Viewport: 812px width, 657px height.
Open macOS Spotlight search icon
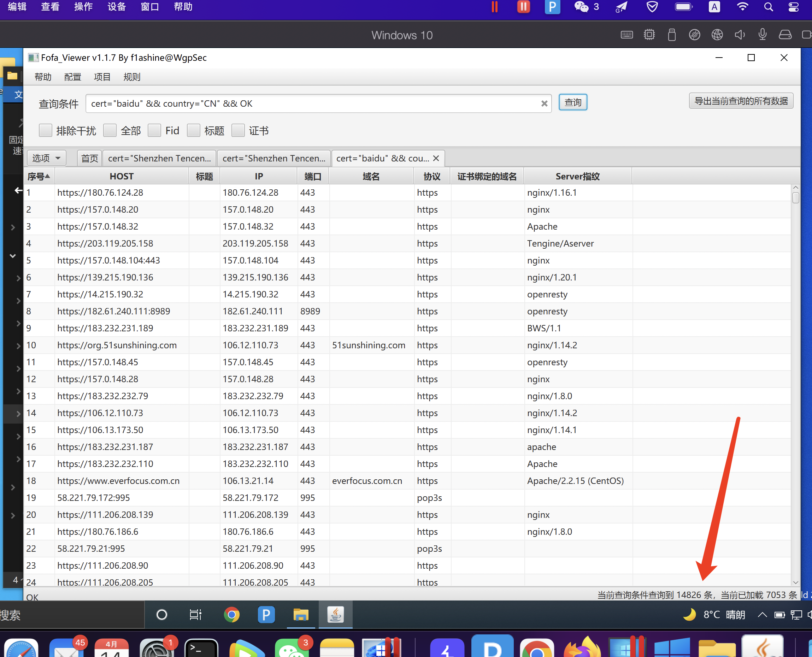pos(768,7)
